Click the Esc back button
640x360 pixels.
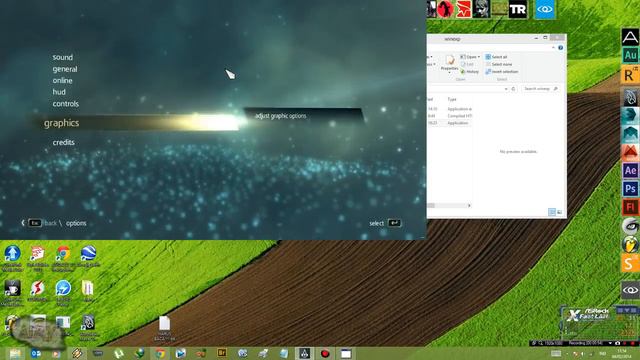pos(35,223)
